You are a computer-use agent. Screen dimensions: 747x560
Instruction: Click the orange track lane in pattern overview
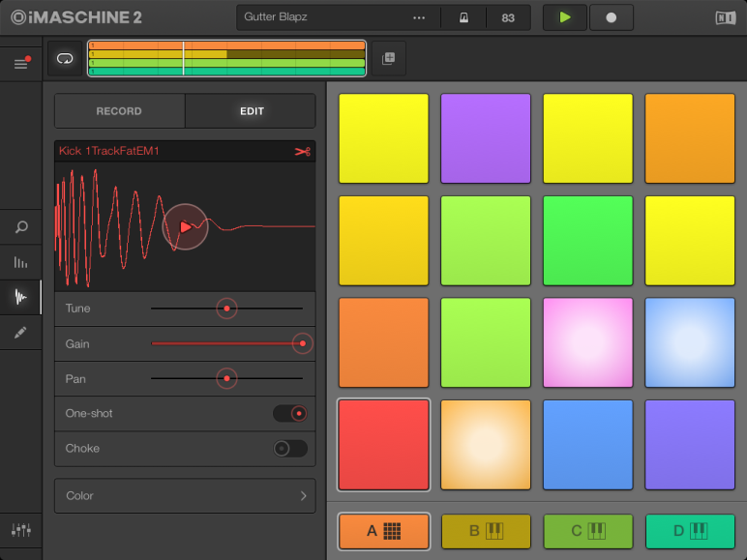point(226,45)
